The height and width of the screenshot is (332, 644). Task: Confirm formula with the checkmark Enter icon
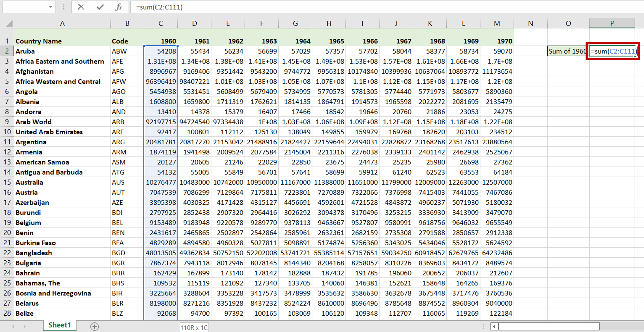pyautogui.click(x=100, y=7)
